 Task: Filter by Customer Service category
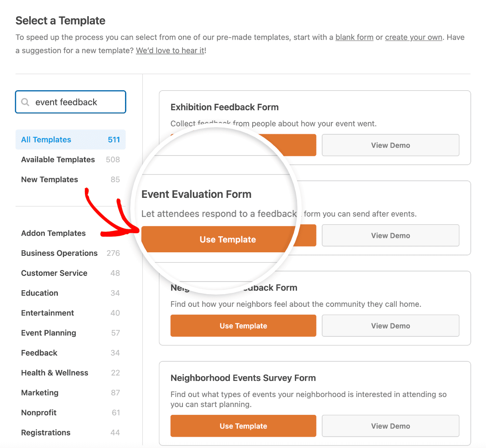pos(71,273)
